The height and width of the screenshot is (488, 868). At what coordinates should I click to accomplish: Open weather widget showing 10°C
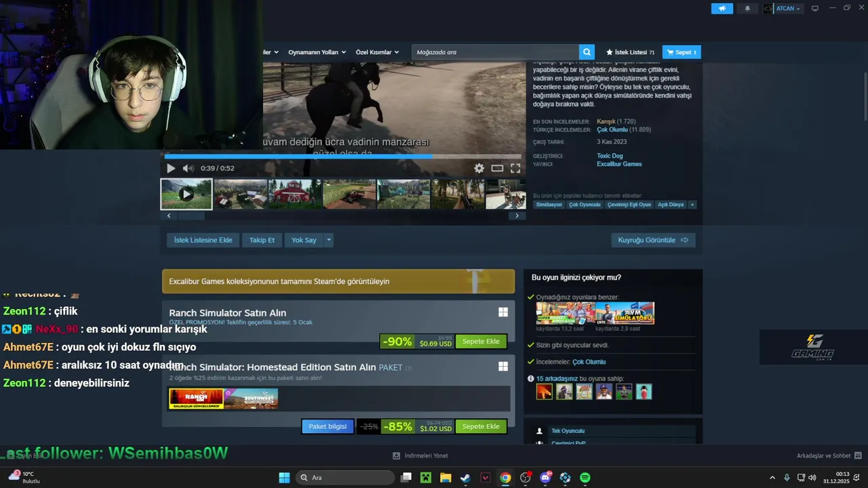pyautogui.click(x=24, y=477)
